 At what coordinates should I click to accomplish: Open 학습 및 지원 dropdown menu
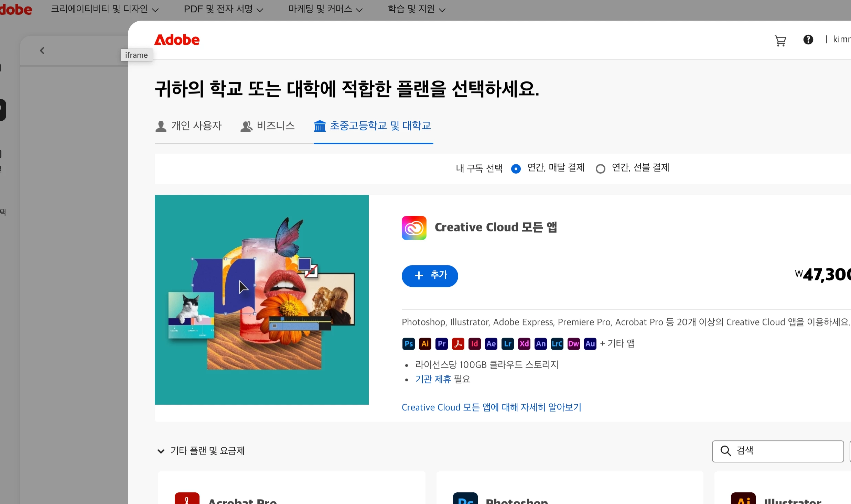[x=416, y=9]
